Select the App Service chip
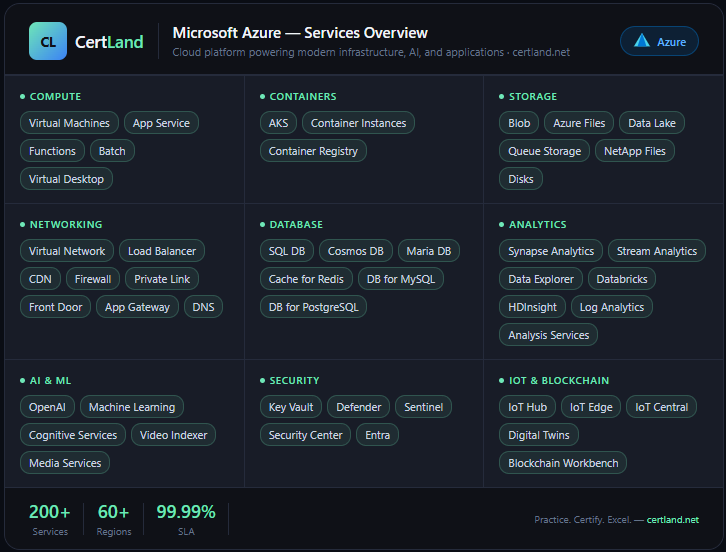726x552 pixels. [x=161, y=123]
